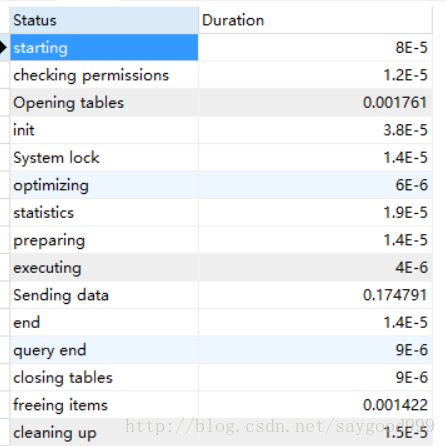
Task: Select the 'System lock' status cell
Action: click(x=104, y=158)
